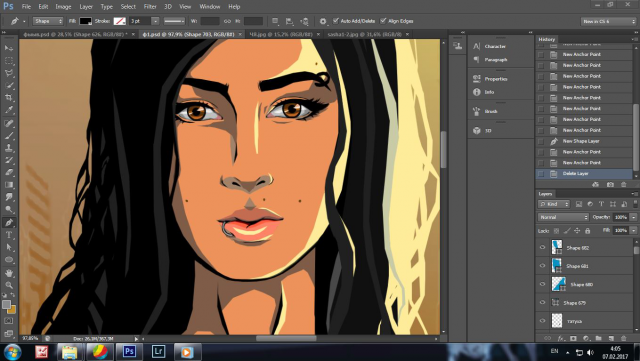Select the Clone Stamp tool
Screen dimensions: 640x361
coord(9,147)
